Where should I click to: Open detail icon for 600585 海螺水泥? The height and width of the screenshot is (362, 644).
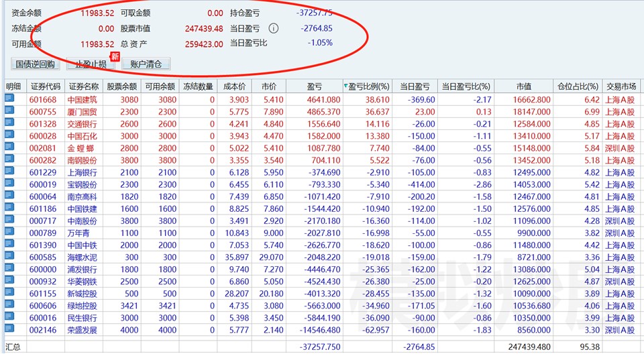coord(9,256)
